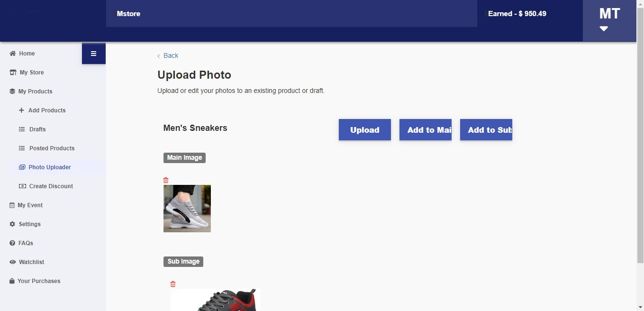This screenshot has width=644, height=311.
Task: Click the hamburger menu toggle icon
Action: point(93,54)
